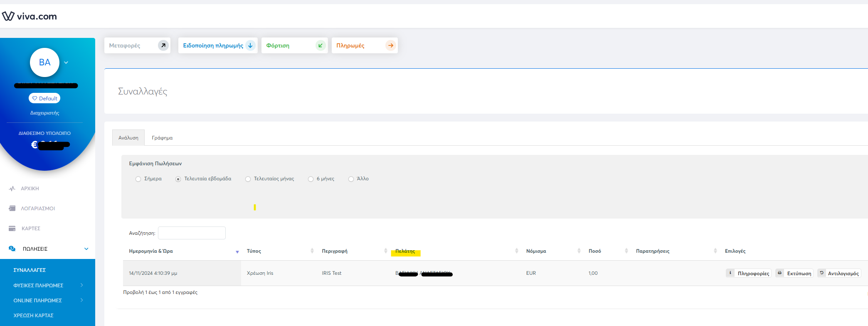Sort by the Τύπος column
868x326 pixels.
click(279, 251)
